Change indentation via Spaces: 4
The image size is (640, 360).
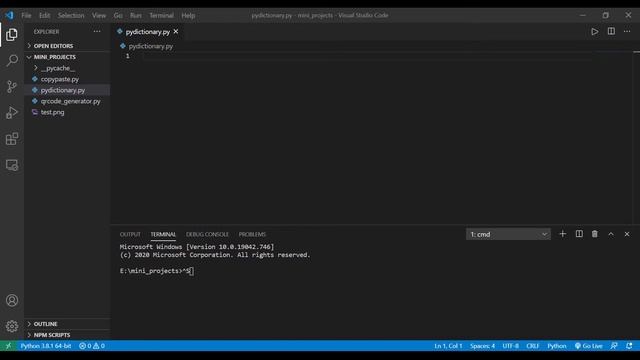tap(482, 346)
